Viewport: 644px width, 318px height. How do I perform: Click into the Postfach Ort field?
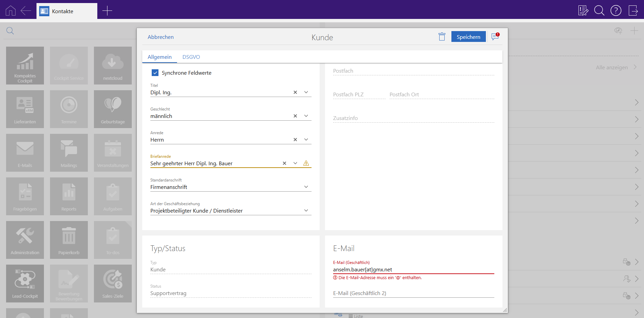pos(442,94)
